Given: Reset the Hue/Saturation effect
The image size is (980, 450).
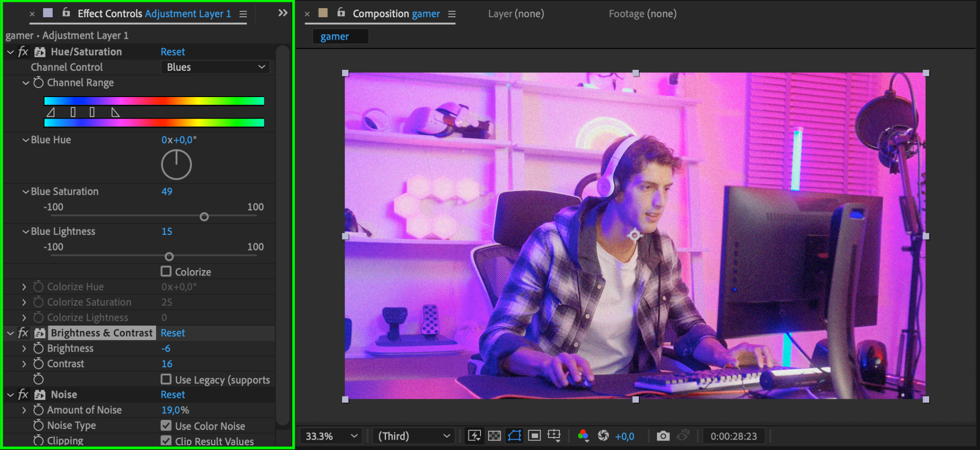Looking at the screenshot, I should click(x=173, y=52).
